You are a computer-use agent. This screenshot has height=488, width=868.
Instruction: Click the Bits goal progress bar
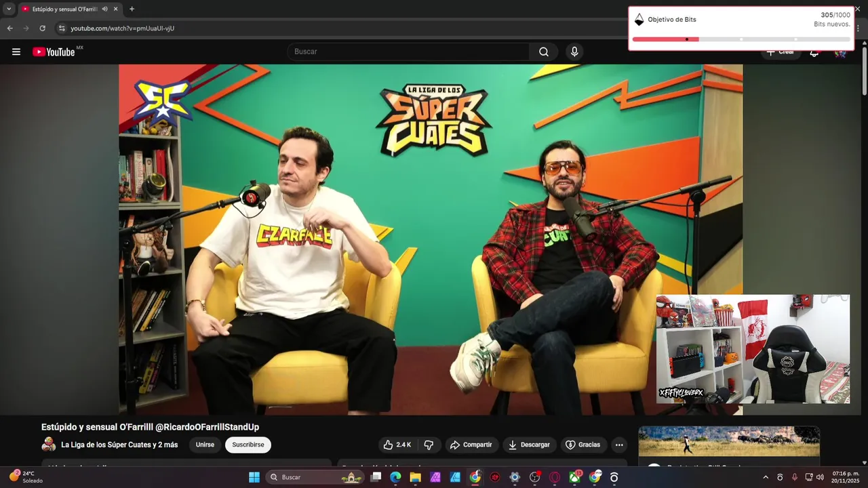[x=741, y=39]
